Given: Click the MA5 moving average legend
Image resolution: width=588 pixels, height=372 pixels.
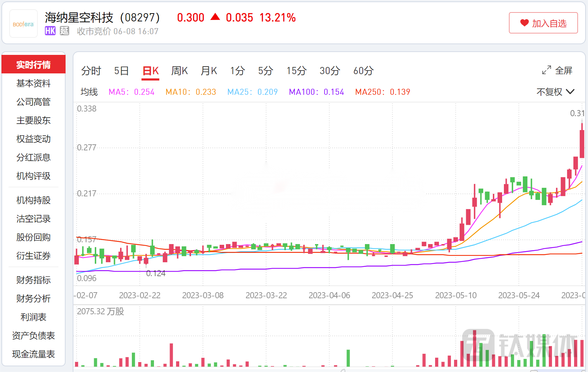Looking at the screenshot, I should coord(131,92).
